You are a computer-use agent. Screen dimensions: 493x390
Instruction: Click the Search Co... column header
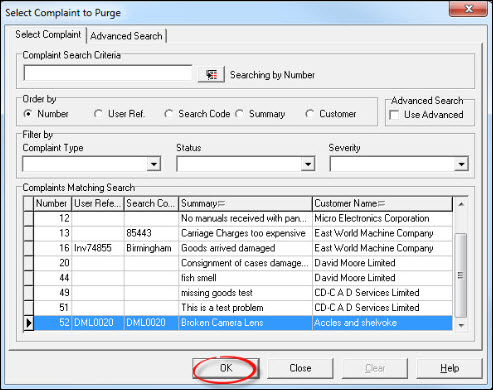151,204
